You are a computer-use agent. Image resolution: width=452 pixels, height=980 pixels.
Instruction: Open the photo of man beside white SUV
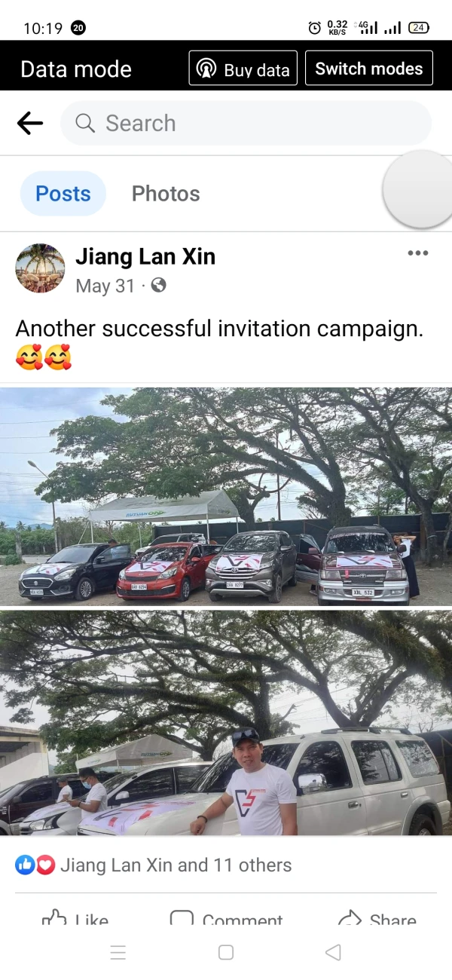click(x=226, y=724)
